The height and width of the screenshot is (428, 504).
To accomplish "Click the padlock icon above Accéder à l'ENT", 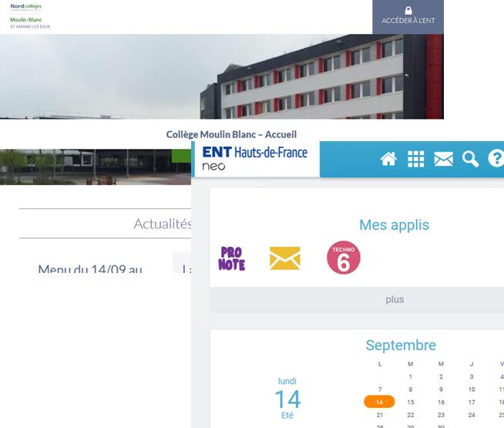I will (408, 11).
